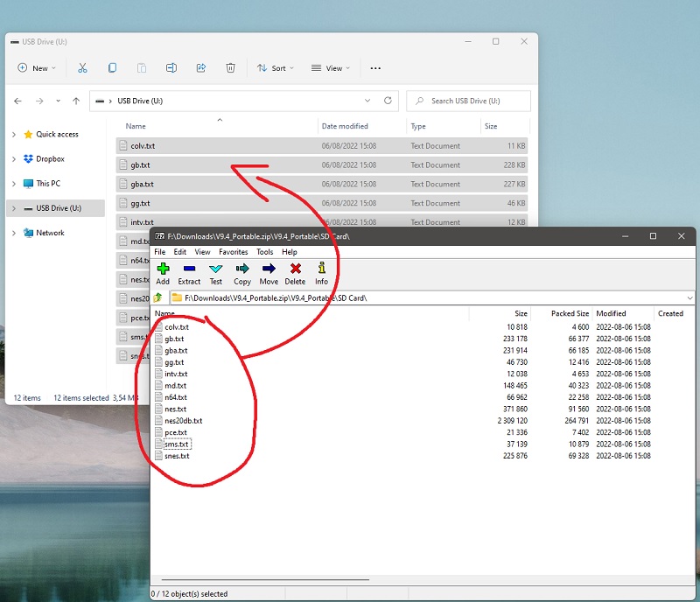
Task: Select md.txt in 7-Zip list
Action: tap(175, 385)
